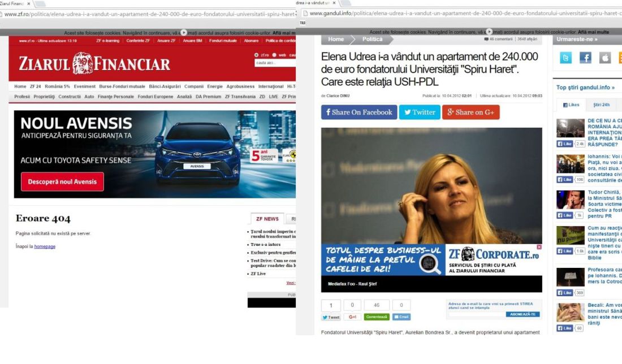Open the Apple icon in Urmareste-ne panel
The width and height of the screenshot is (622, 364).
604,58
